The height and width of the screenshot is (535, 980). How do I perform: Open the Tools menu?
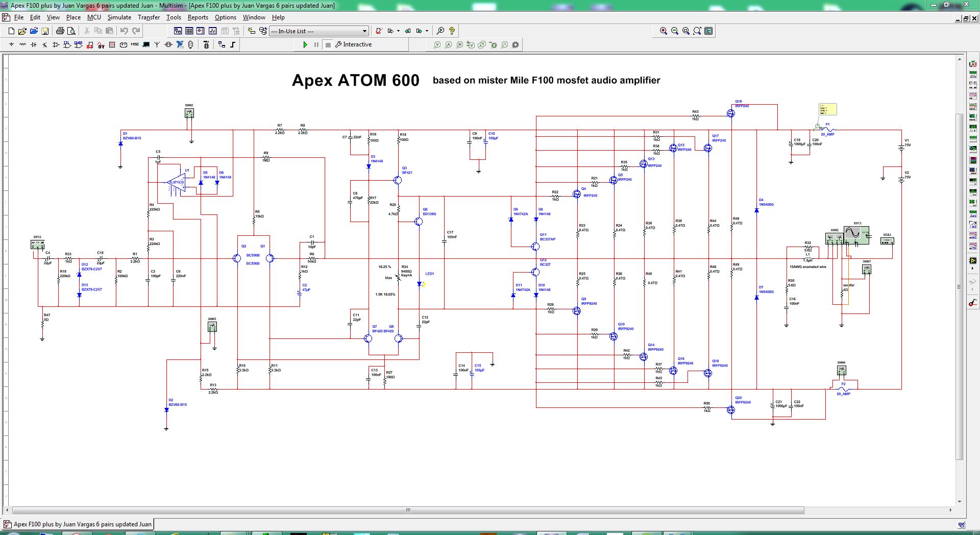[174, 17]
